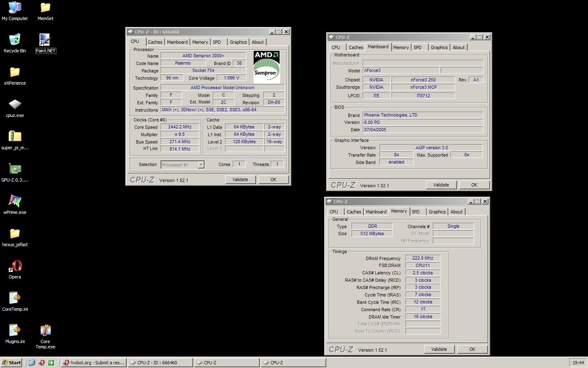Click Validate in the Mainboard window

tap(441, 185)
